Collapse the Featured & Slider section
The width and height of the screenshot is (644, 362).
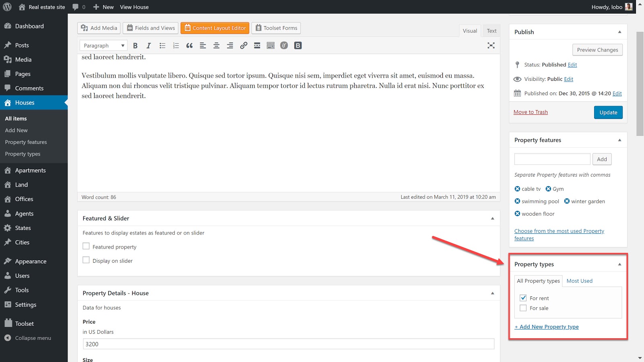click(492, 218)
